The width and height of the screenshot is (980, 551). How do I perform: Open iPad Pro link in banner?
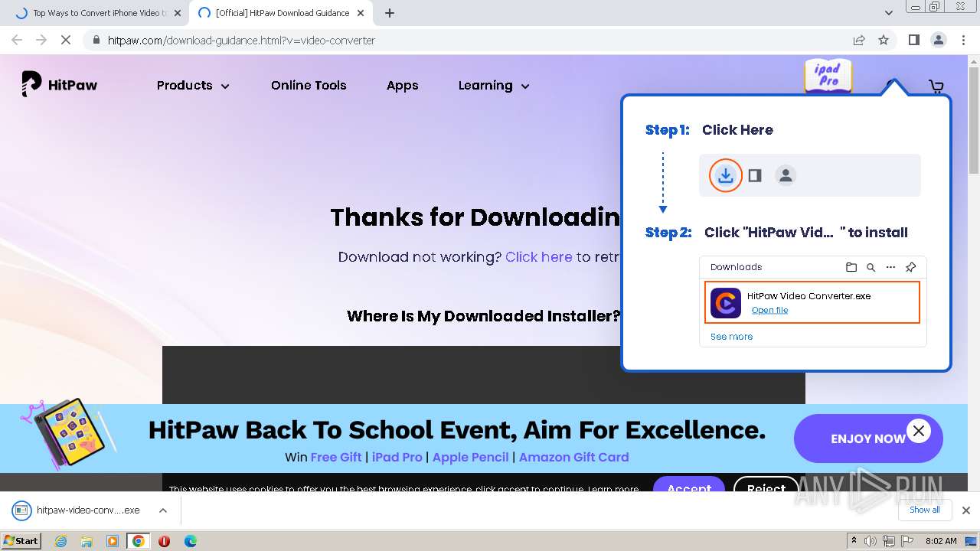pos(397,457)
